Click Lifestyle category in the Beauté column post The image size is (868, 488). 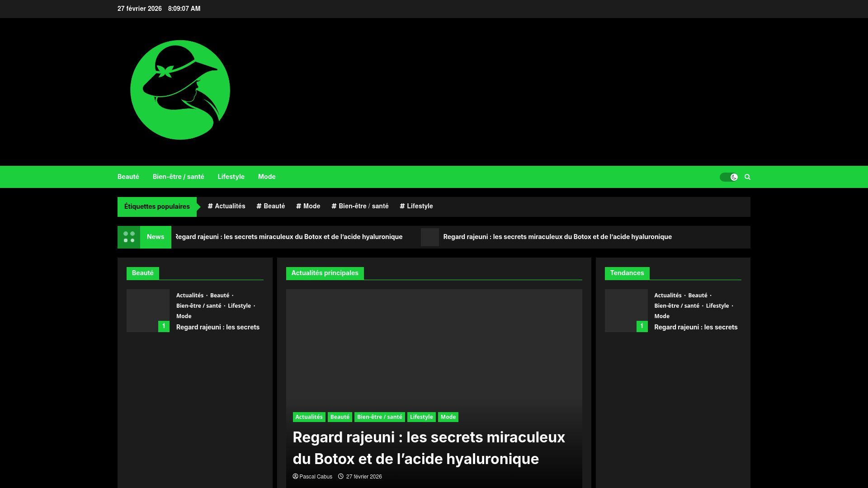pyautogui.click(x=239, y=306)
